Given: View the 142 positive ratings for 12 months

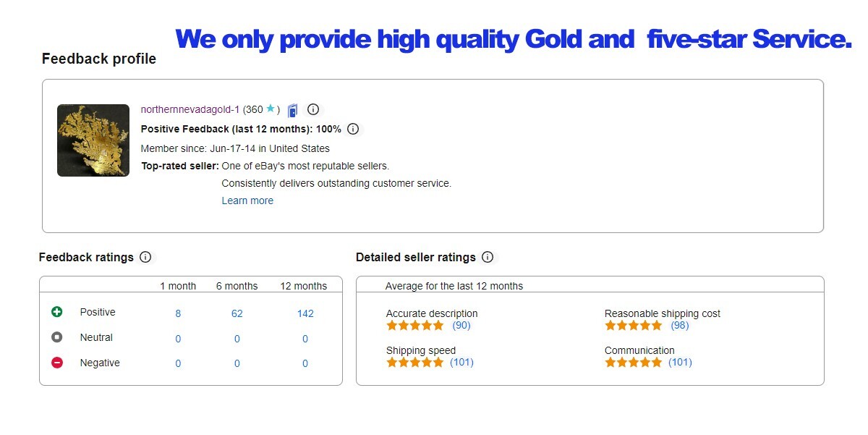Looking at the screenshot, I should point(305,313).
